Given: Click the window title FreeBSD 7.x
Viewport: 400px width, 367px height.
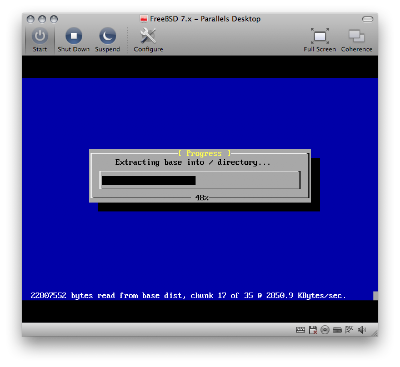Looking at the screenshot, I should (x=205, y=19).
